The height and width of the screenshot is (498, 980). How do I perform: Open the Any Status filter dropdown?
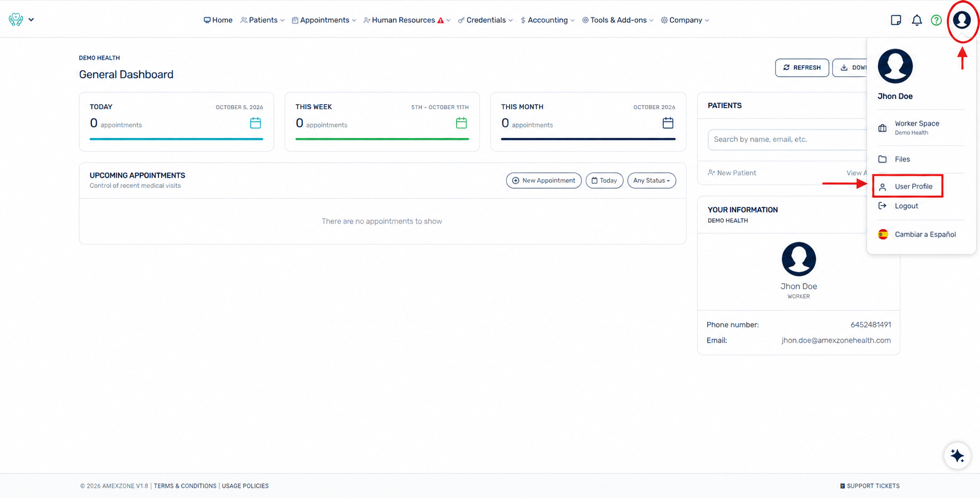click(x=651, y=180)
